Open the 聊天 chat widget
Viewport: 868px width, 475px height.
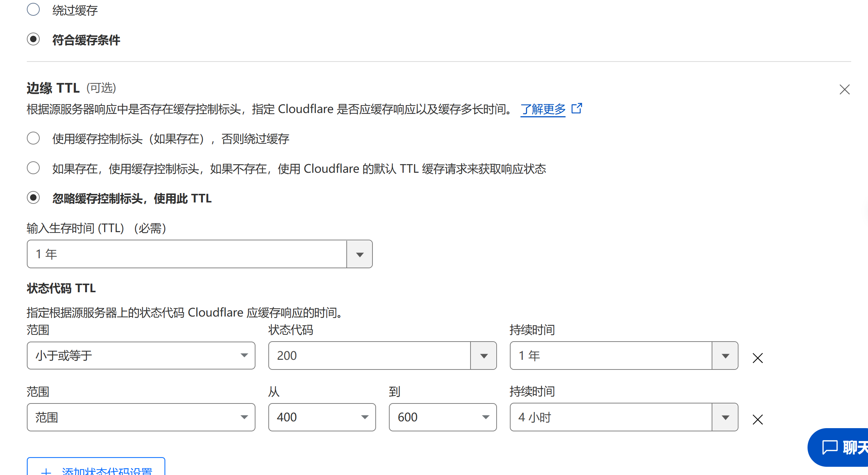(x=838, y=447)
